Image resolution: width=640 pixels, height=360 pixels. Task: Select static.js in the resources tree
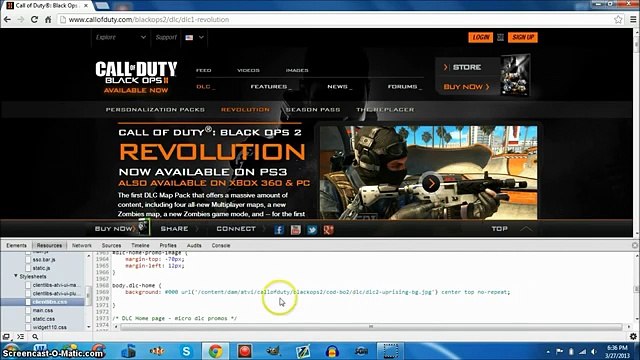point(41,268)
